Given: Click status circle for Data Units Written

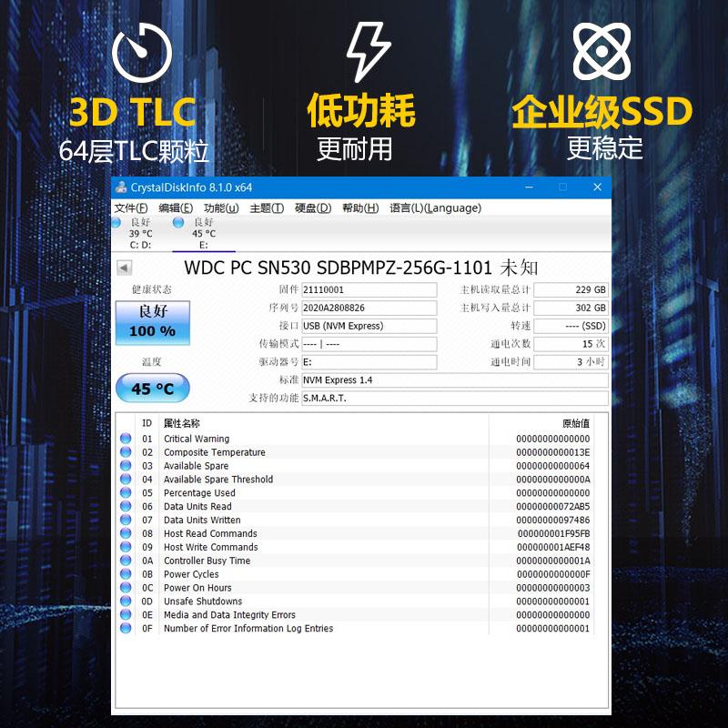Looking at the screenshot, I should point(126,521).
